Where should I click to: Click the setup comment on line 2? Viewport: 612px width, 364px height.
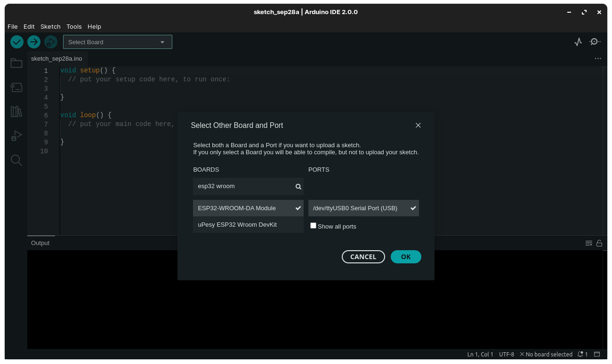(149, 79)
